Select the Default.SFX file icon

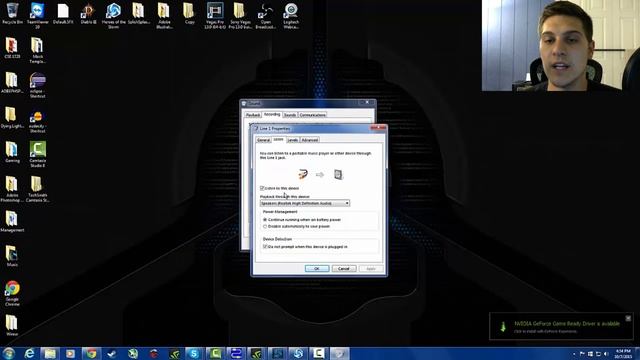point(63,13)
